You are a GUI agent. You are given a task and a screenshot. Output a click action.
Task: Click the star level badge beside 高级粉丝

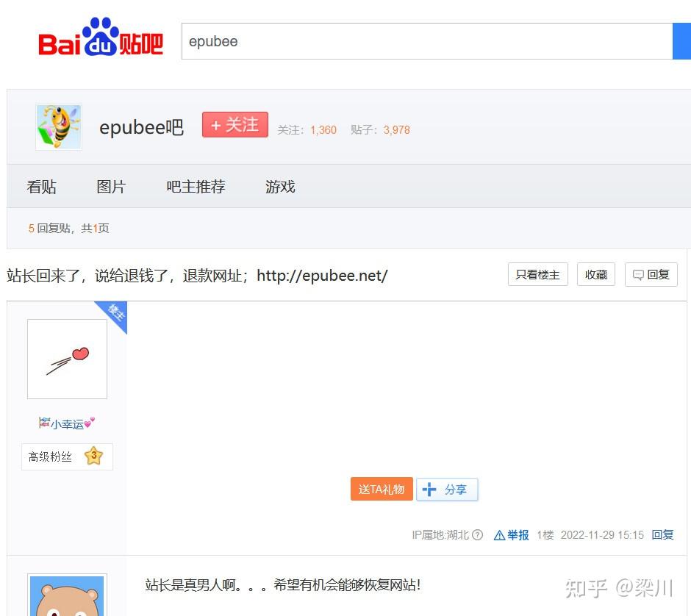(94, 456)
